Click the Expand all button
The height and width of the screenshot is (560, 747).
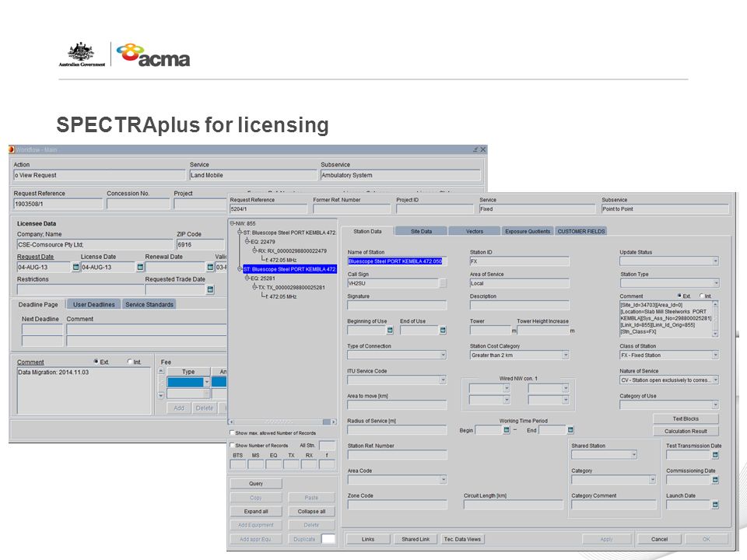(256, 512)
